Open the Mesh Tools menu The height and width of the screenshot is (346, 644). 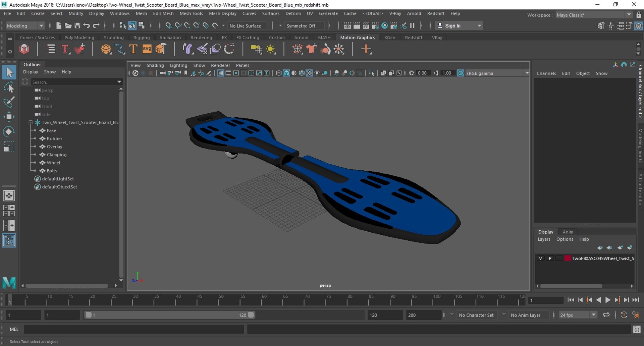(x=191, y=13)
